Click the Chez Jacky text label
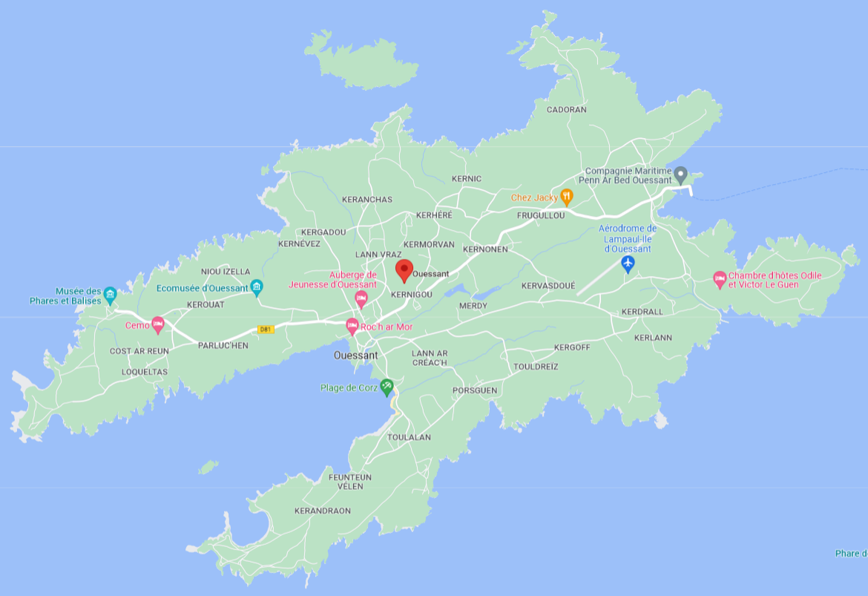 tap(534, 197)
